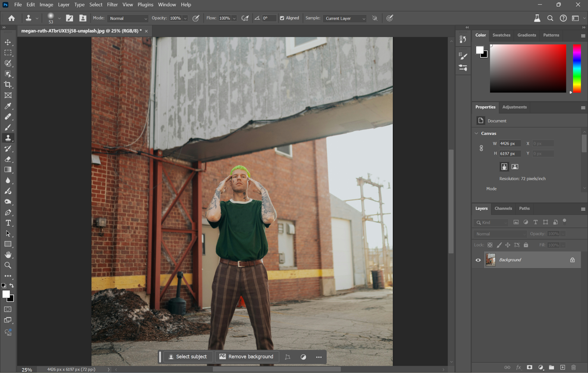The image size is (588, 373).
Task: Toggle lock image pixels brush icon
Action: [x=499, y=245]
